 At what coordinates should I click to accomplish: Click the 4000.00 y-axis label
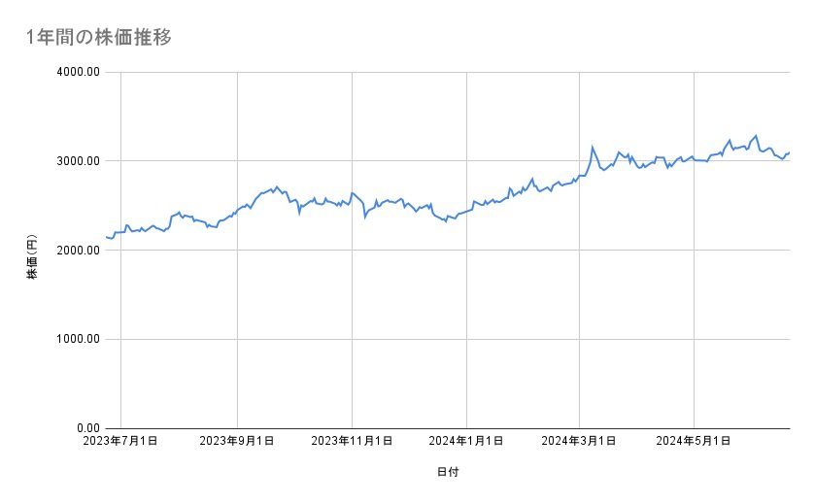(x=77, y=72)
